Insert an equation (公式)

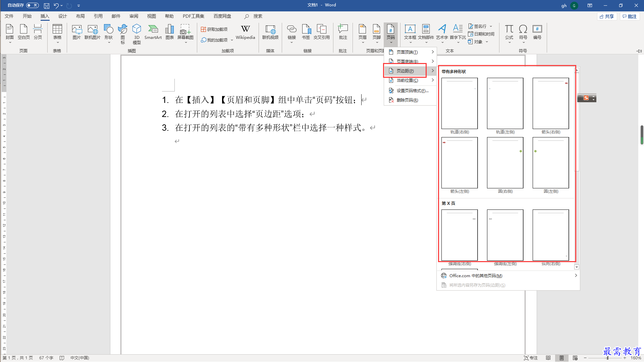(x=509, y=34)
